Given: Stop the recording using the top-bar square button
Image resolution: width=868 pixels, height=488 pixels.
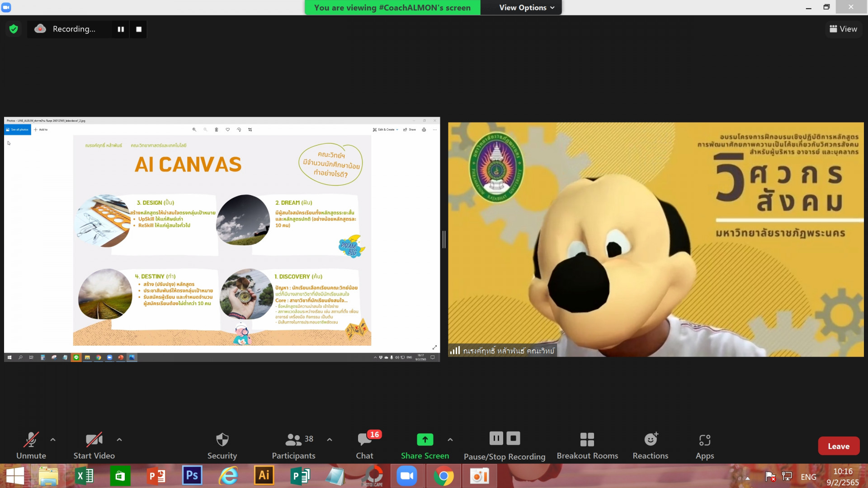Looking at the screenshot, I should (x=139, y=29).
